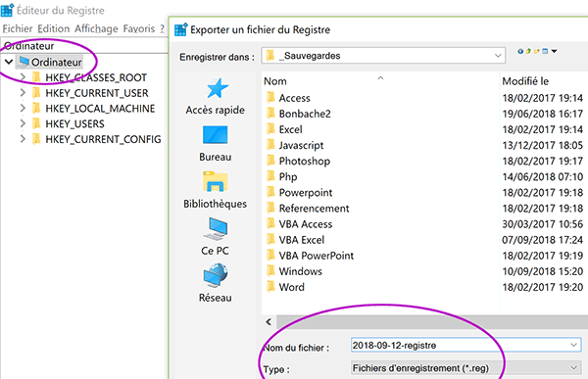
Task: Go up one folder level icon
Action: pos(528,51)
